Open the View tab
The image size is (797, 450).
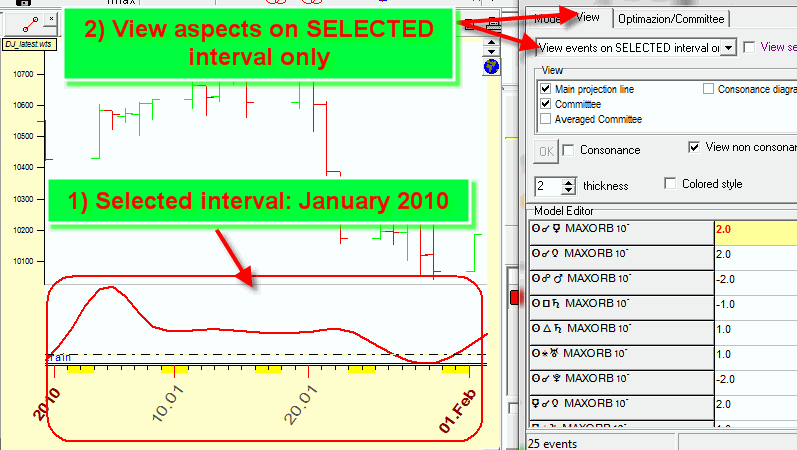[588, 18]
